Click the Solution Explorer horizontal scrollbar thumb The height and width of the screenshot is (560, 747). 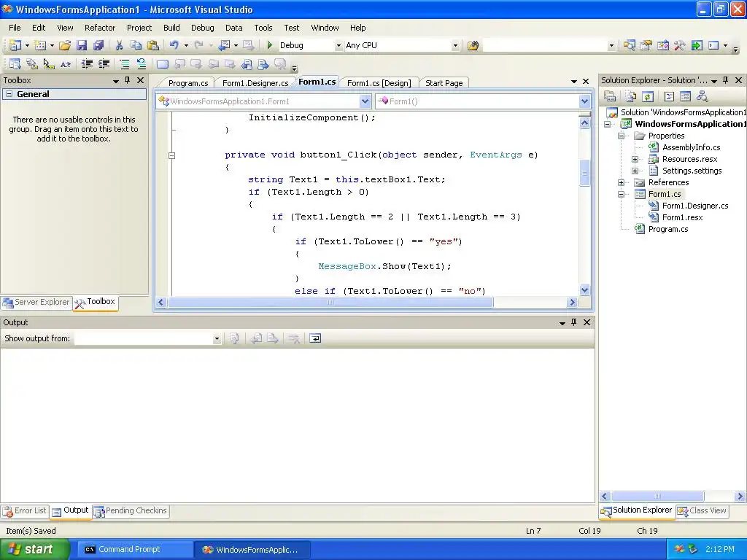[657, 496]
